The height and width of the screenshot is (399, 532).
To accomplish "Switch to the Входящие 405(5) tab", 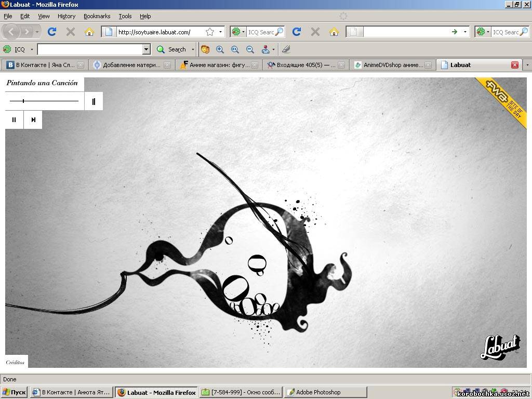I will click(x=305, y=65).
